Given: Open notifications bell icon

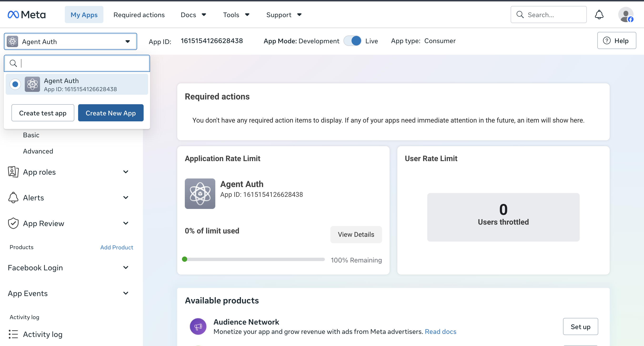Looking at the screenshot, I should (x=599, y=15).
